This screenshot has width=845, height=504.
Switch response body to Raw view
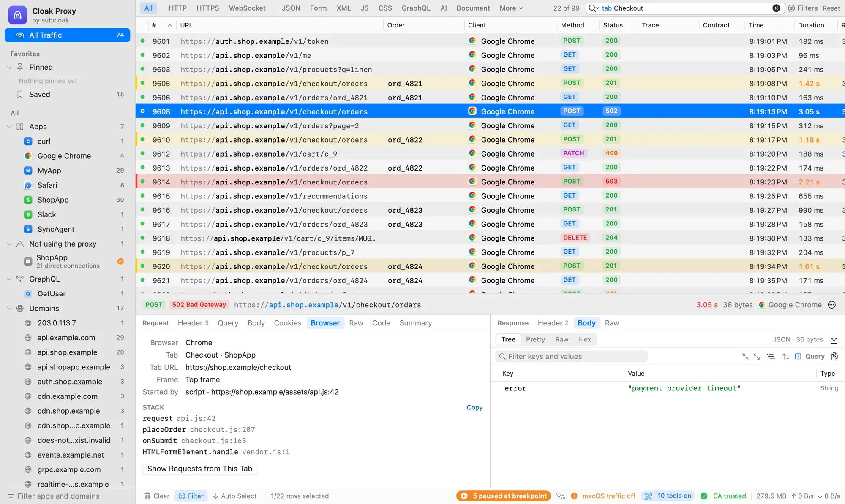[562, 339]
